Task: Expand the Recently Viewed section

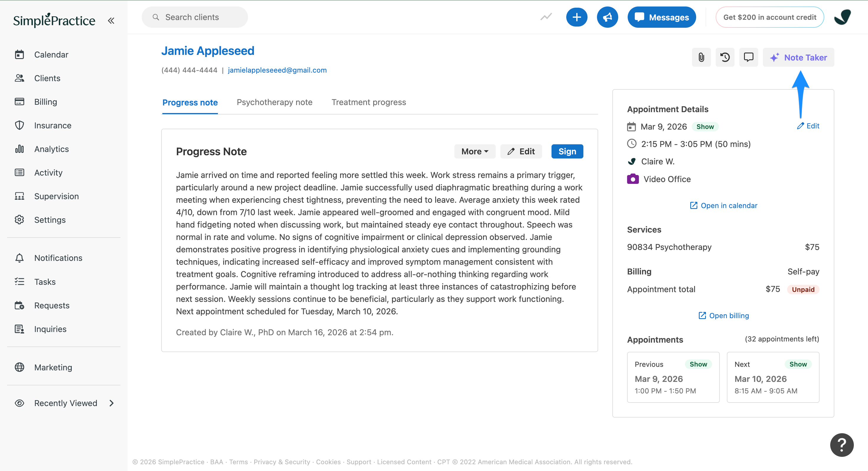Action: coord(65,403)
